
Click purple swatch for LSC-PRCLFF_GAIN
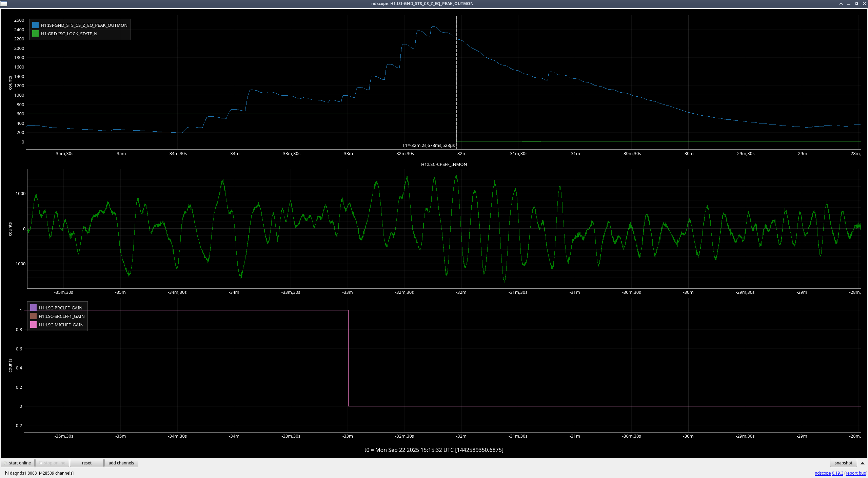coord(33,308)
